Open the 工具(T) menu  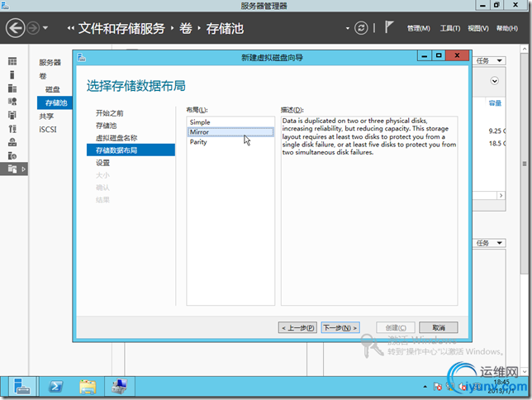[x=450, y=29]
